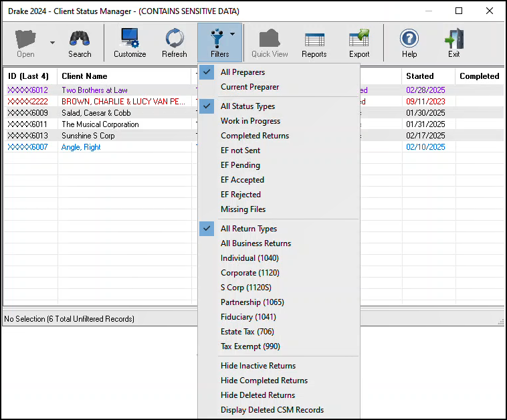Open Quick View
The height and width of the screenshot is (420, 507).
270,43
